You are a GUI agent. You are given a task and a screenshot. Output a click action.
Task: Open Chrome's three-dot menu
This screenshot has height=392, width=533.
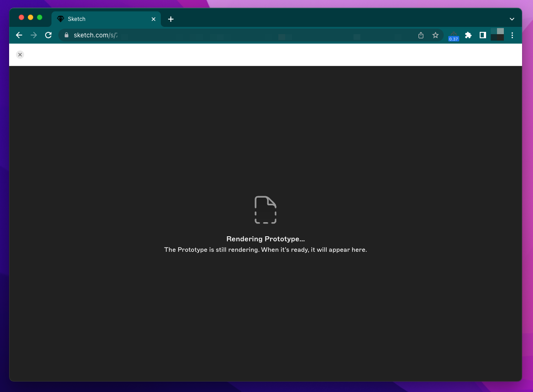coord(513,35)
